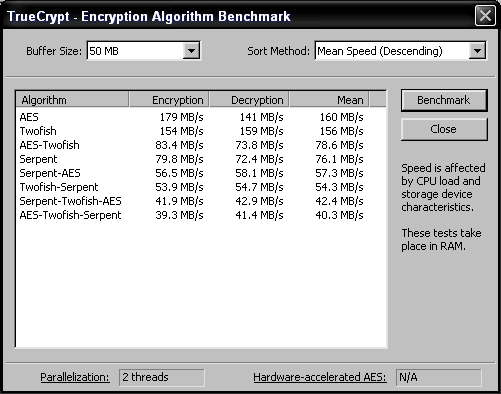The width and height of the screenshot is (501, 394).
Task: Run the Benchmark button
Action: 444,100
